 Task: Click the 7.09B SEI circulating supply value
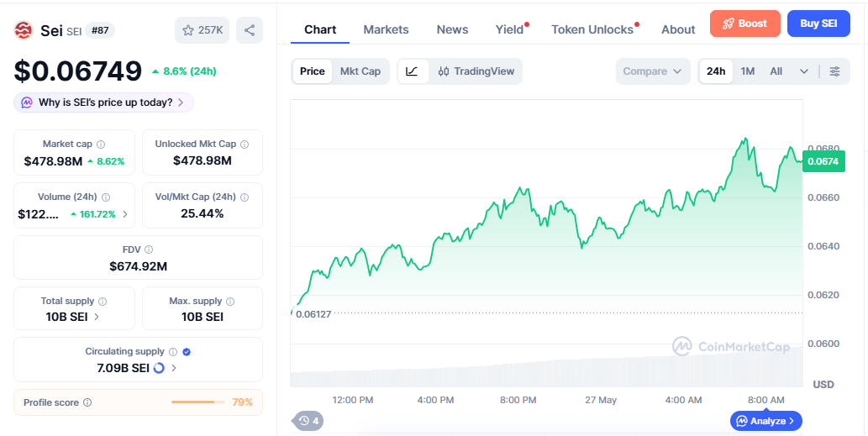(x=123, y=368)
